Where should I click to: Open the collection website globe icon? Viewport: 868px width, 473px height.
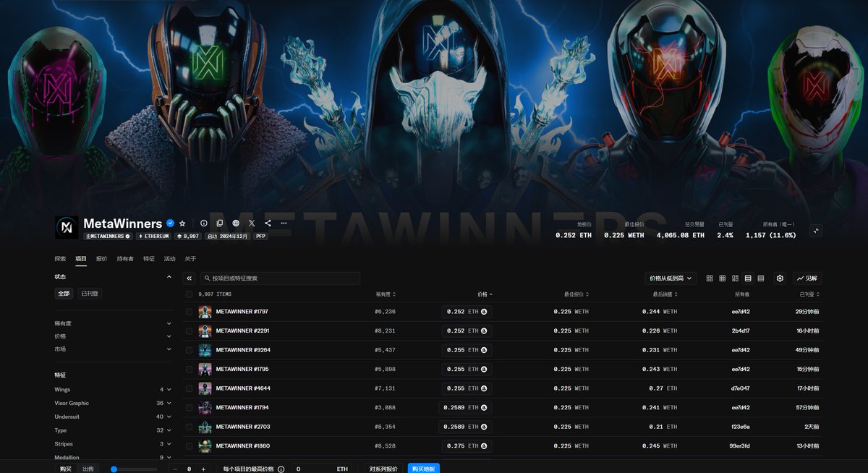pyautogui.click(x=236, y=223)
